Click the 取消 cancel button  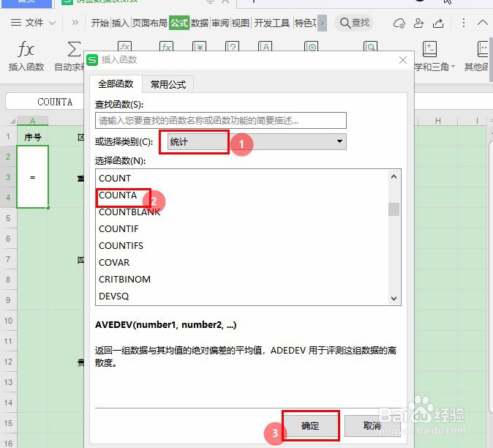[372, 425]
